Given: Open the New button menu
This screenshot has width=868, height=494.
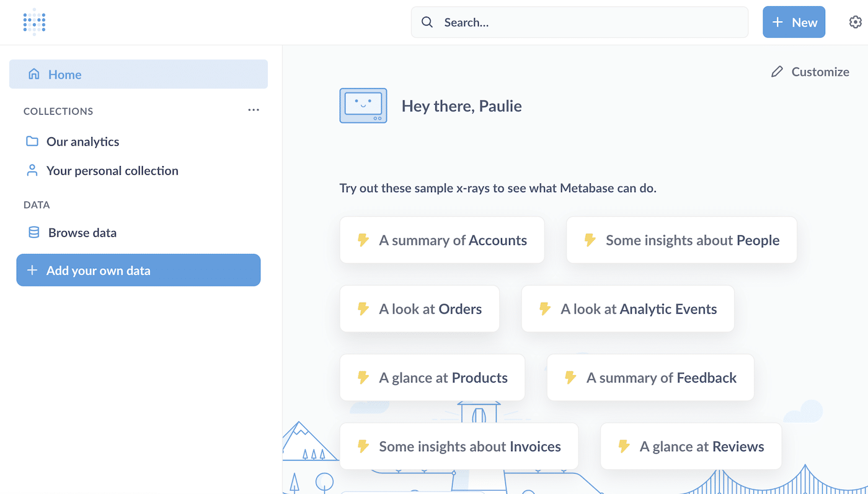Looking at the screenshot, I should coord(794,22).
